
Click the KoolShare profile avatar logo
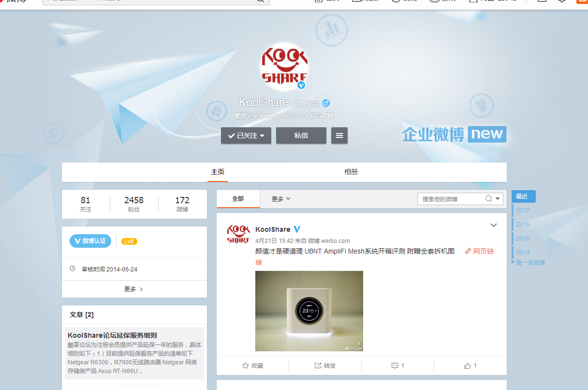pos(284,66)
